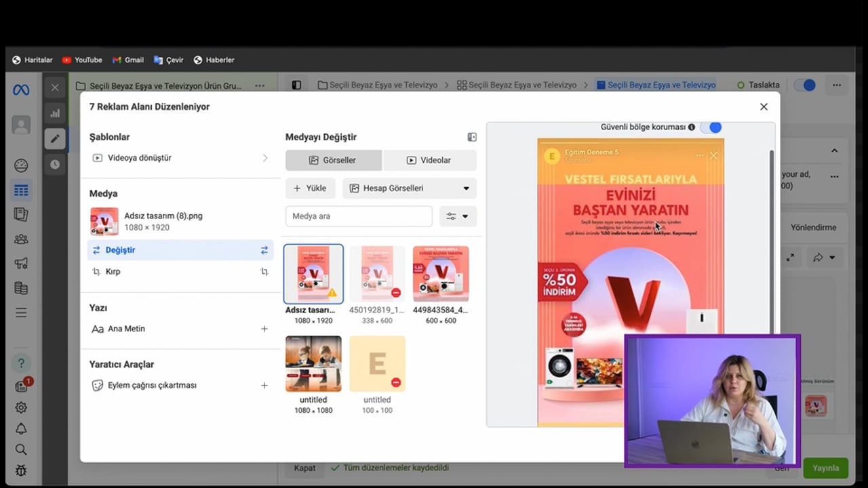Open the Hesap Görselleri dropdown
Image resolution: width=868 pixels, height=488 pixels.
[410, 188]
